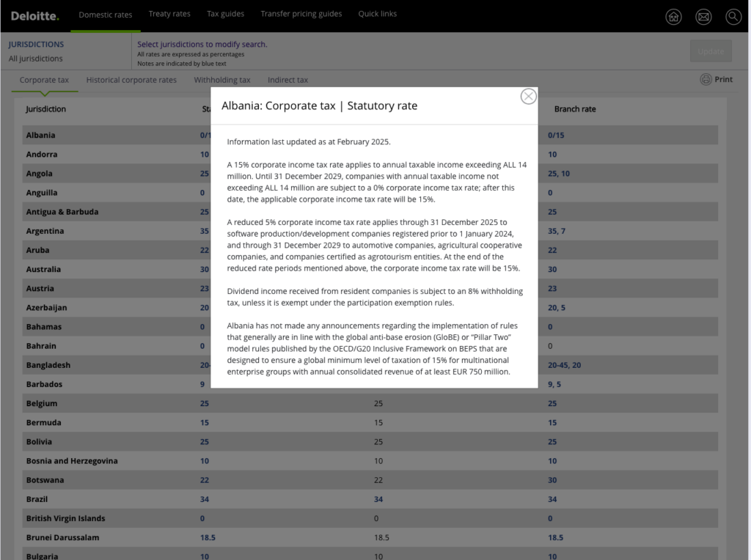Select the Indirect tax tab
Screen dimensions: 751x560
(x=287, y=80)
